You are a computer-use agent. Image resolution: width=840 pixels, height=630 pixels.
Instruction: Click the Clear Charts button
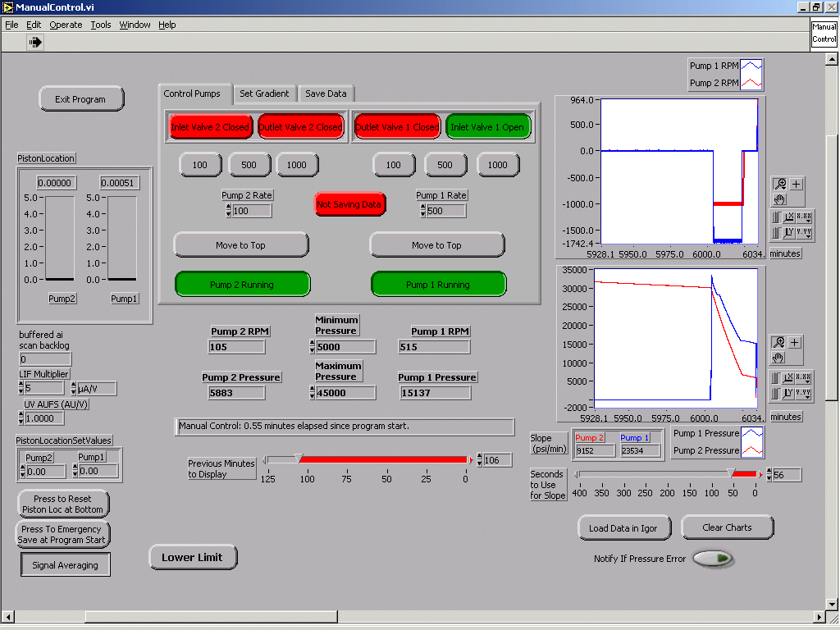pyautogui.click(x=727, y=527)
